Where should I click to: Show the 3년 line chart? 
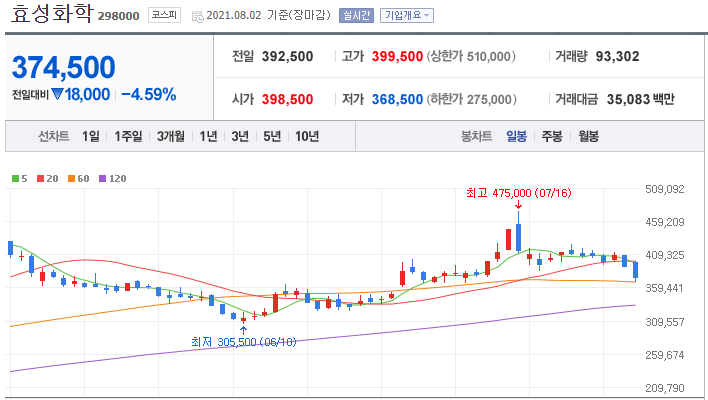[x=240, y=136]
